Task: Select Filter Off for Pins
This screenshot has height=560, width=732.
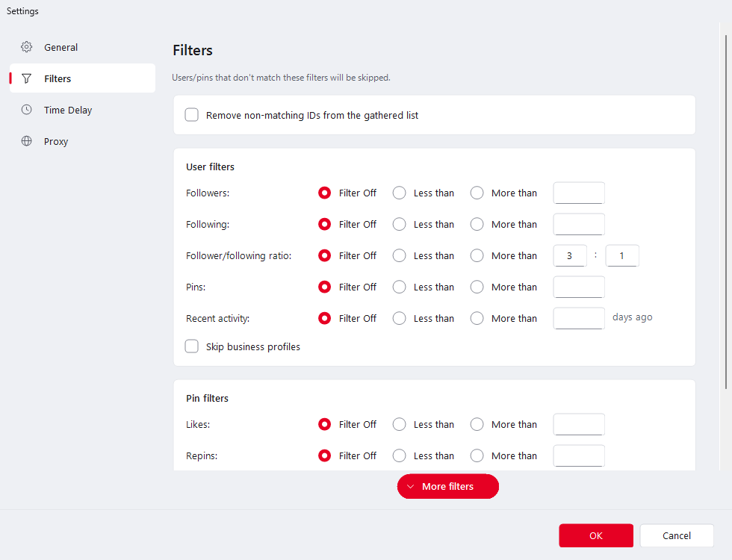Action: (324, 287)
